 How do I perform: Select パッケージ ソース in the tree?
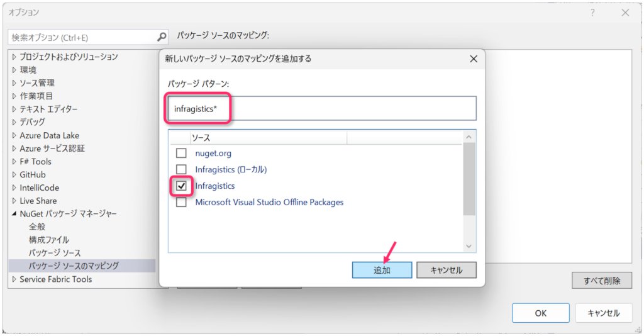pos(54,253)
